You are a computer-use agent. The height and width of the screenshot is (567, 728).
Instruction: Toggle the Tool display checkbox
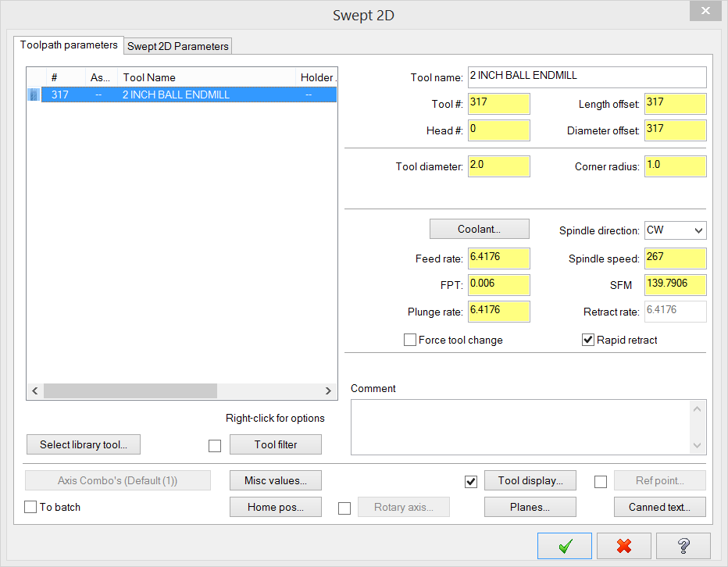click(471, 482)
